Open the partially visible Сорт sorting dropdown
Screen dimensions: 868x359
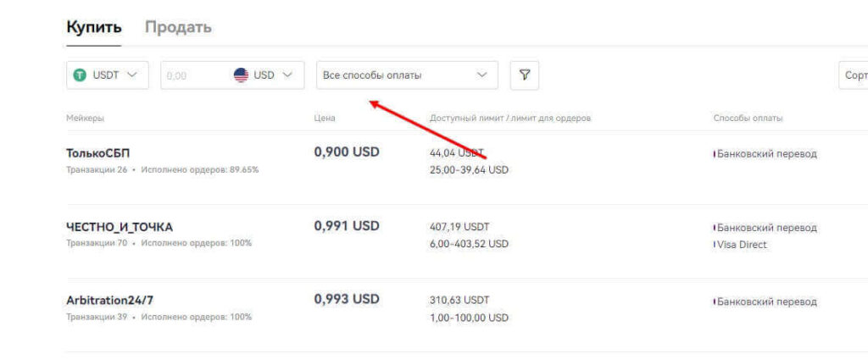(x=854, y=75)
